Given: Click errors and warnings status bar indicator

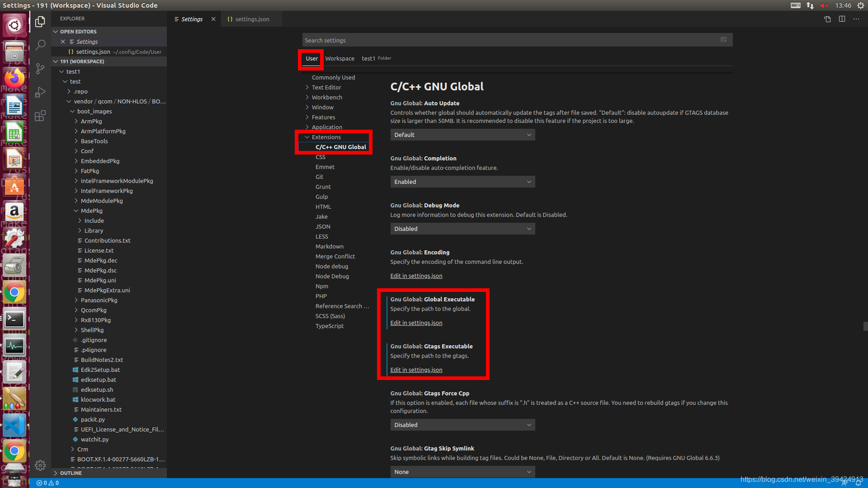Looking at the screenshot, I should click(47, 483).
